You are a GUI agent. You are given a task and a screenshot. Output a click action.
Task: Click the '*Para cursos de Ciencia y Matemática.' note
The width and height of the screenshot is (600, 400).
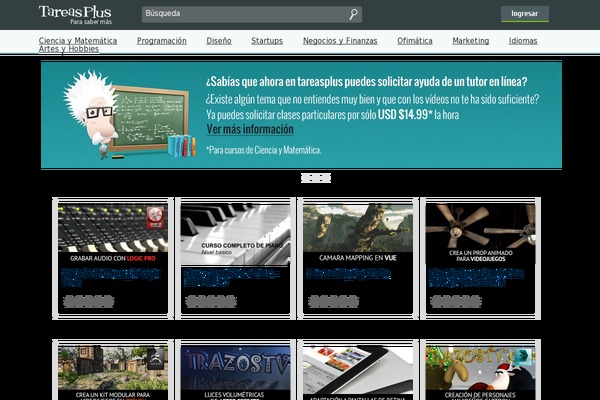(264, 150)
